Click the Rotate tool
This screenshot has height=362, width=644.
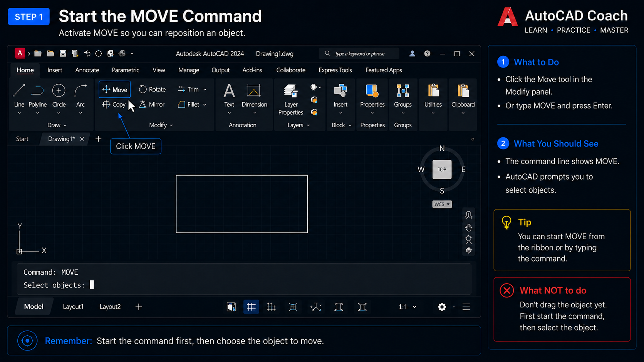click(153, 89)
